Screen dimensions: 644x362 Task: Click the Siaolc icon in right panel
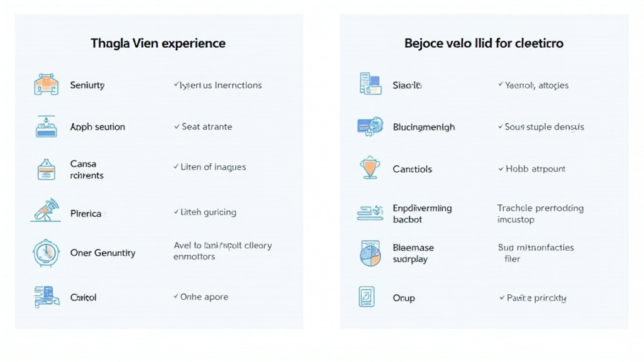point(370,85)
